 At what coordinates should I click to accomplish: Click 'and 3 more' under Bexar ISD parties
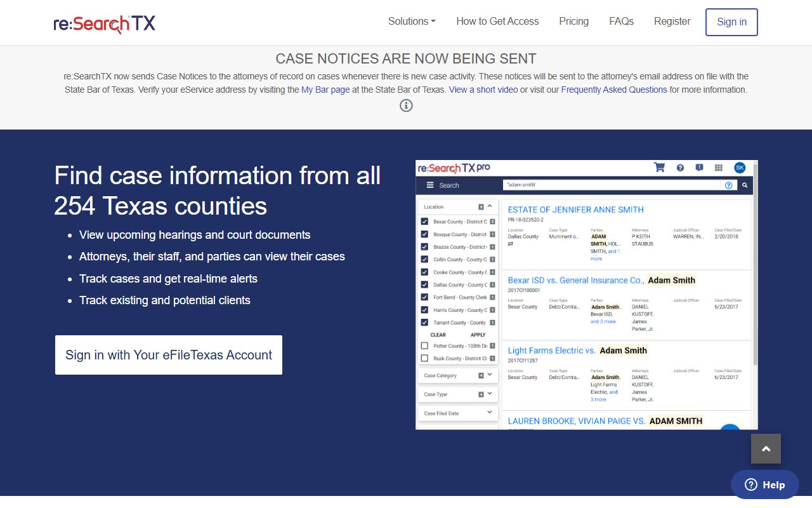point(603,321)
